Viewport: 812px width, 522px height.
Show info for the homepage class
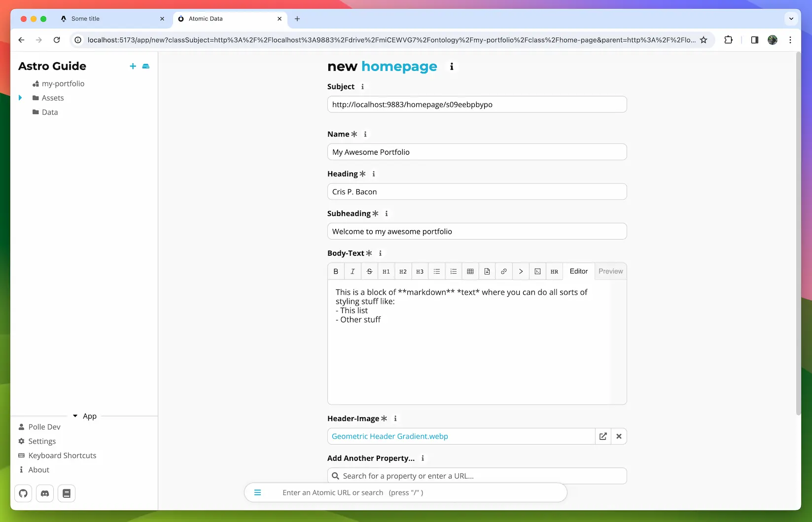[x=452, y=67]
